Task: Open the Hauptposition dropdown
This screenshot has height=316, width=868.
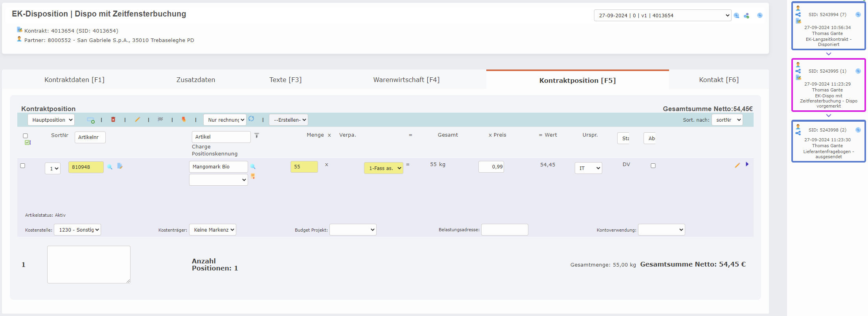Action: point(51,120)
